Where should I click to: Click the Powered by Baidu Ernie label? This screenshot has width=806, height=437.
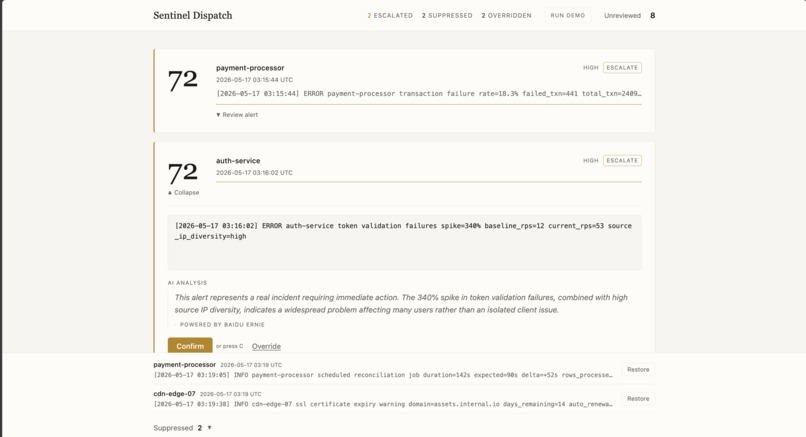point(222,324)
